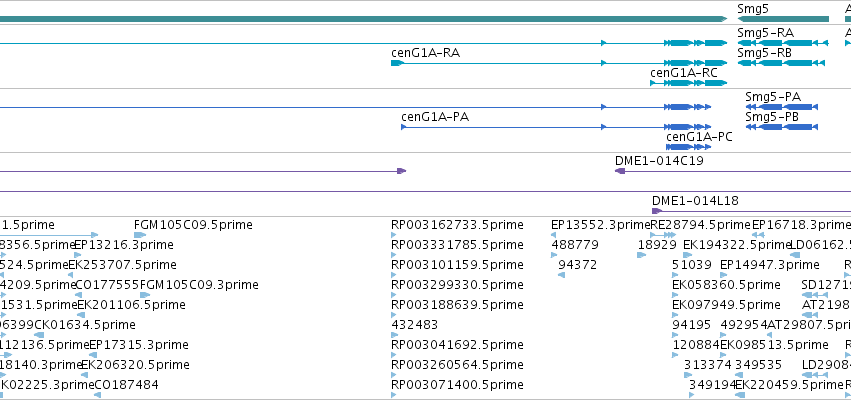Click the EP13552.3prime EST arrow
The width and height of the screenshot is (851, 400).
point(553,235)
